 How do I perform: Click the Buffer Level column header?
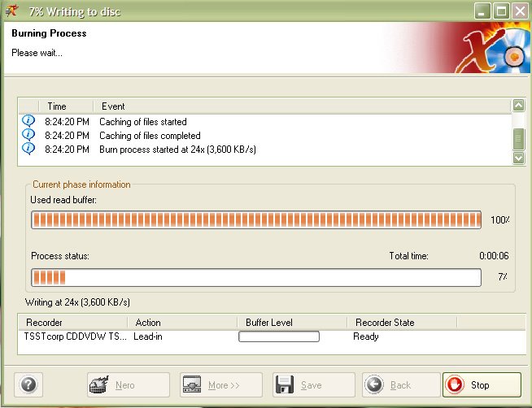click(x=292, y=323)
